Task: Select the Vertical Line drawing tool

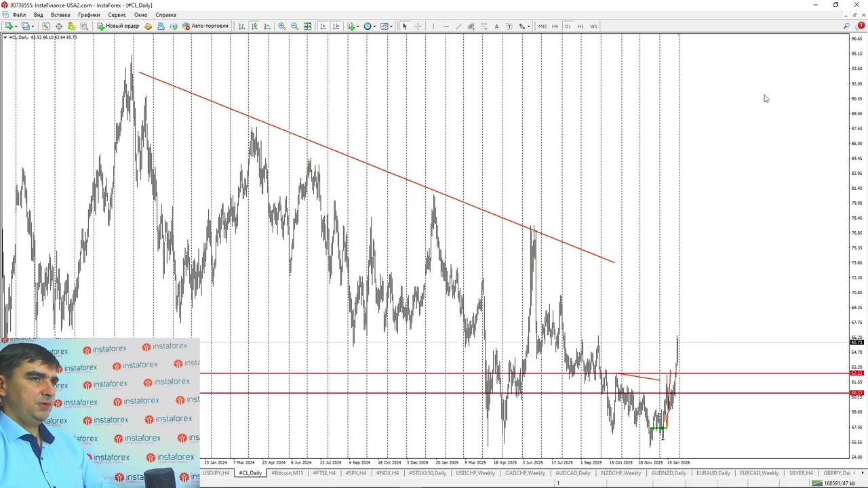Action: coord(433,26)
